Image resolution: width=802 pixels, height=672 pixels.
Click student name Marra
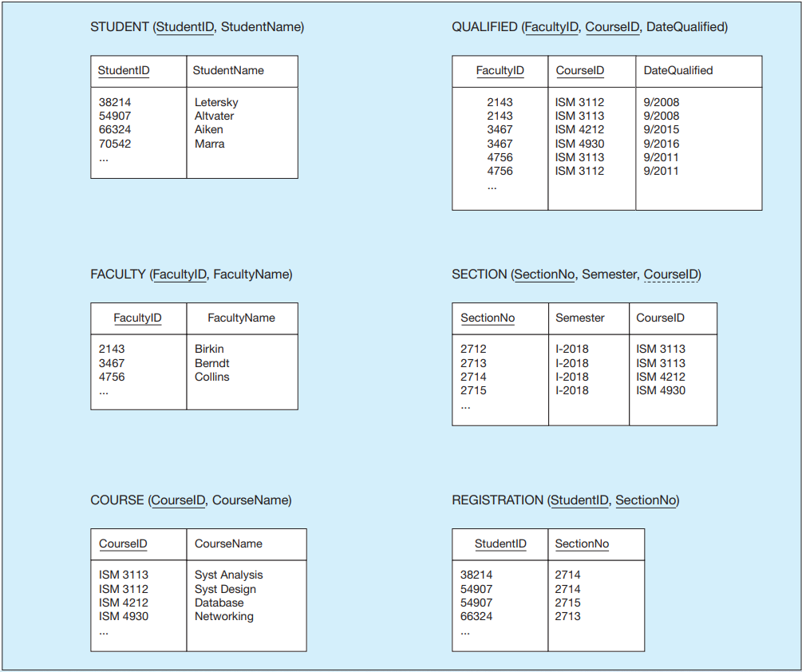coord(210,144)
